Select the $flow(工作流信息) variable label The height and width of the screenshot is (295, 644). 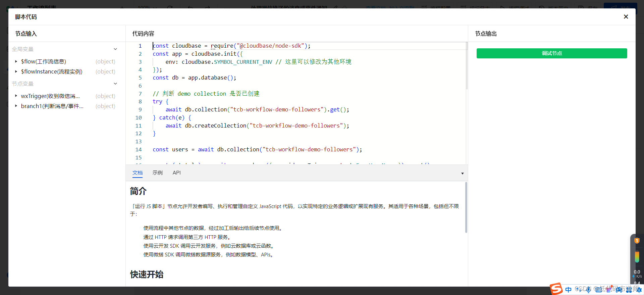point(44,61)
